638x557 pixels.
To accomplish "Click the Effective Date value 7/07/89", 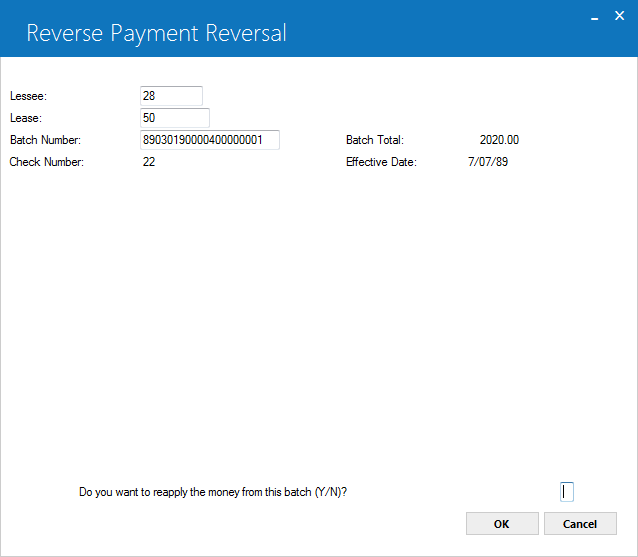I will tap(488, 162).
